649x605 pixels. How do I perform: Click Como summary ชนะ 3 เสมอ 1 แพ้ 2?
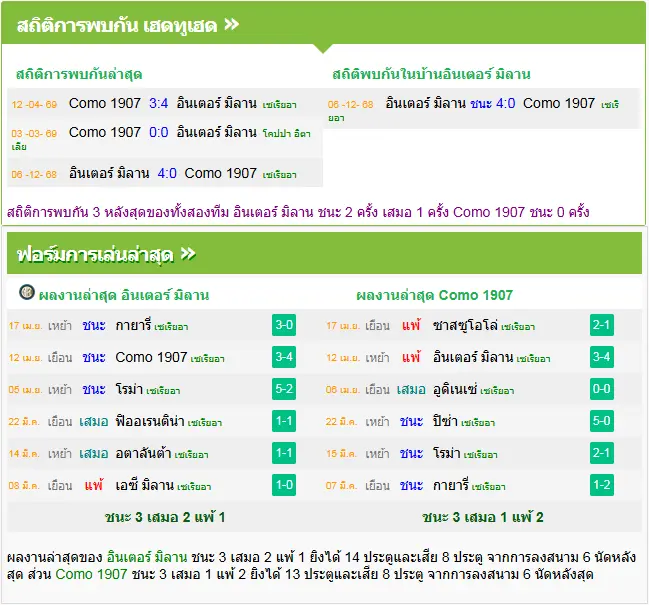pos(483,517)
